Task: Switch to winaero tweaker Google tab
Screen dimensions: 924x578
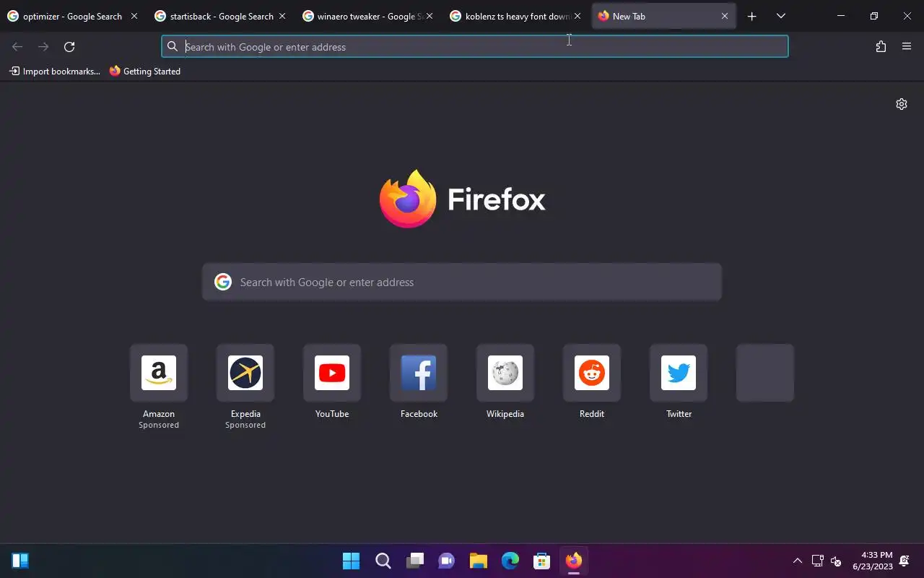Action: 368,16
